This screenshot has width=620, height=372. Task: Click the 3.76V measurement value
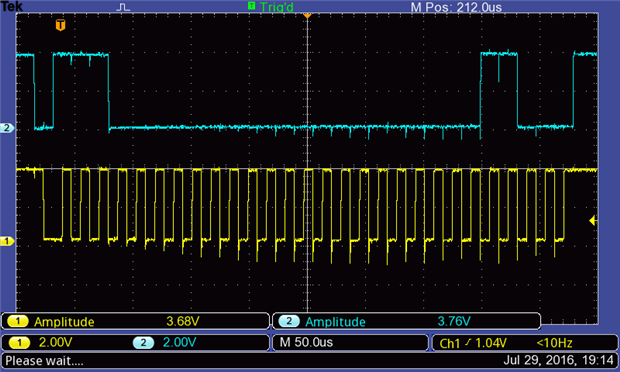pos(454,321)
